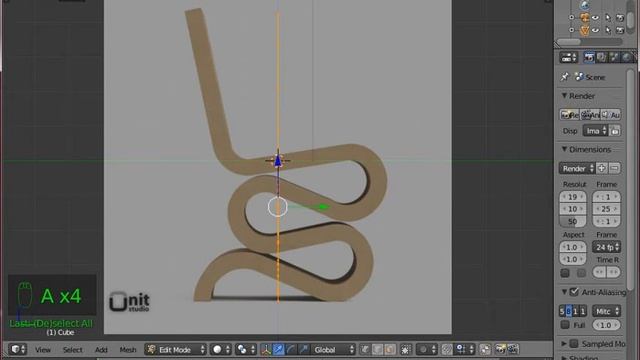The image size is (640, 360).
Task: Select the translate manipulator arrow icon
Action: click(x=278, y=349)
